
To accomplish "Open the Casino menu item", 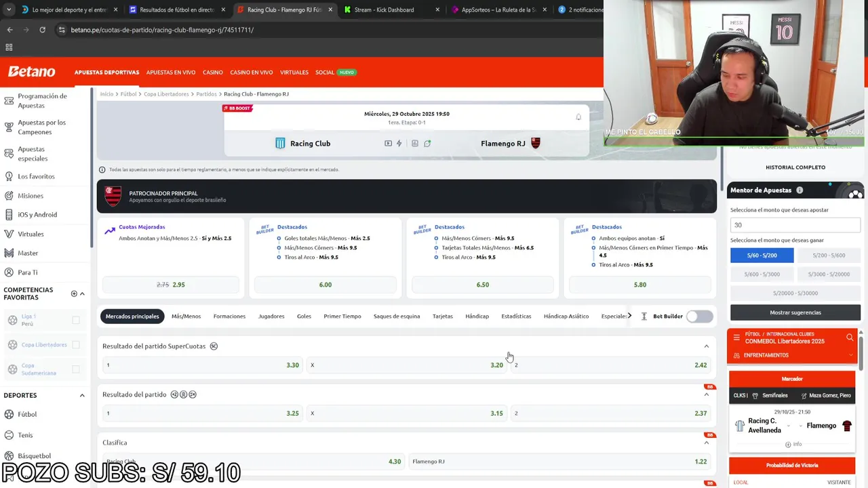I will 213,73.
